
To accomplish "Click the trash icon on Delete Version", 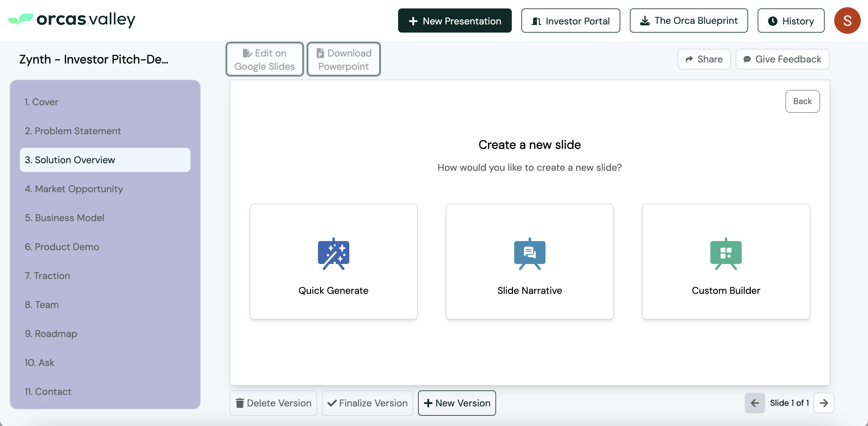I will pos(240,403).
